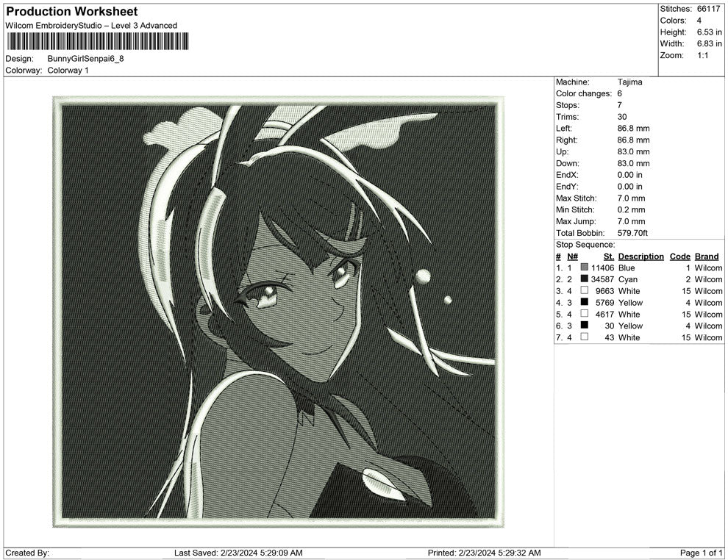Click the EndX value 0.00 in
The width and height of the screenshot is (728, 560).
[x=630, y=175]
